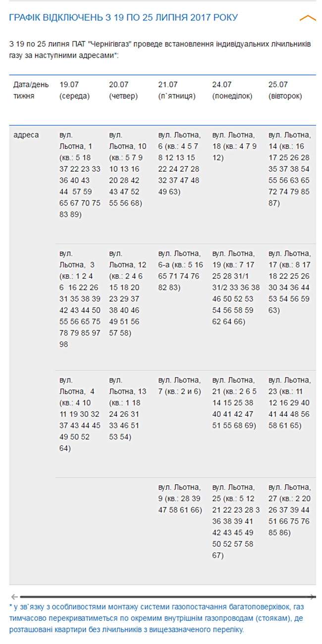Click the 'адреса' row label
The height and width of the screenshot is (644, 322).
pos(26,135)
